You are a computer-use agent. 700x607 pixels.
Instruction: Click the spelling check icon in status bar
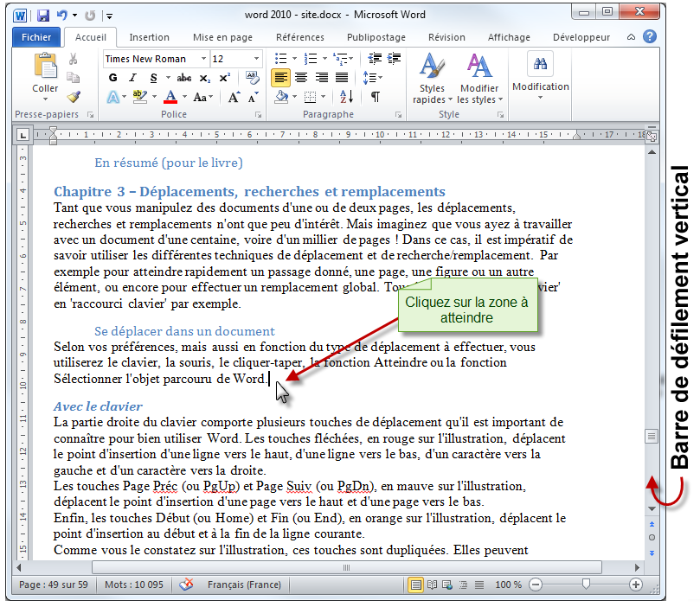[186, 585]
